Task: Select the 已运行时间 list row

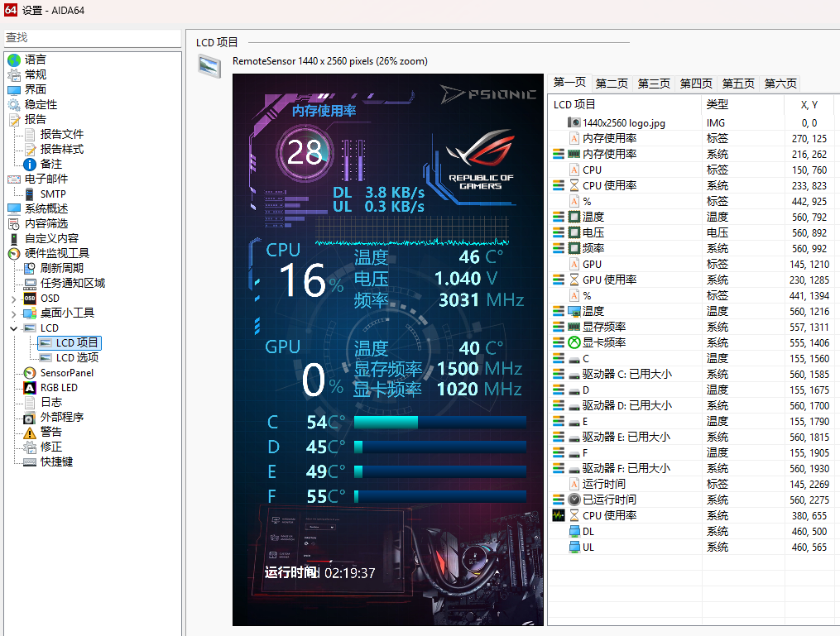Action: 609,500
